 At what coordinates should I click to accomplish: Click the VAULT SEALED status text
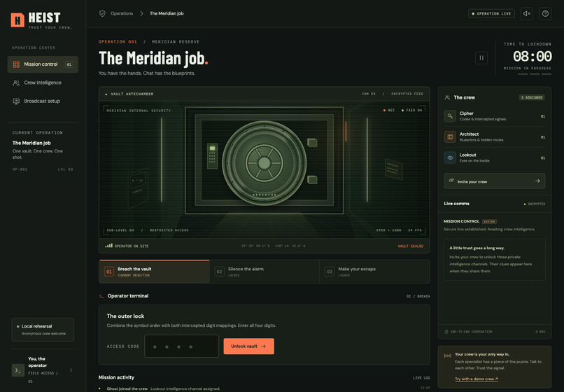(x=411, y=246)
